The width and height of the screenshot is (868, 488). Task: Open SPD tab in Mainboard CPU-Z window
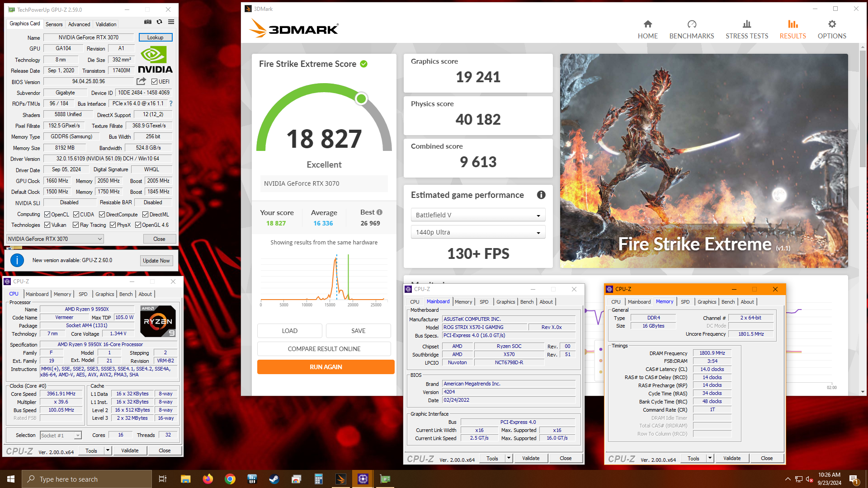484,302
